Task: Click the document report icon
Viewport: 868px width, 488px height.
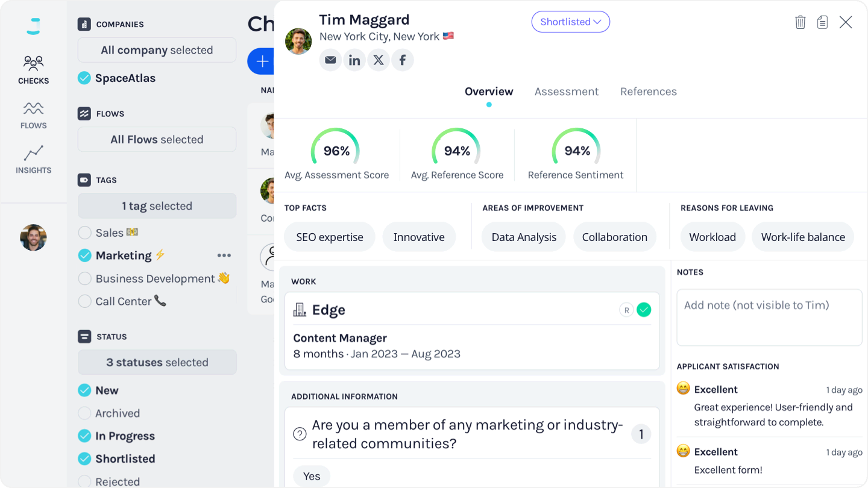Action: coord(822,22)
